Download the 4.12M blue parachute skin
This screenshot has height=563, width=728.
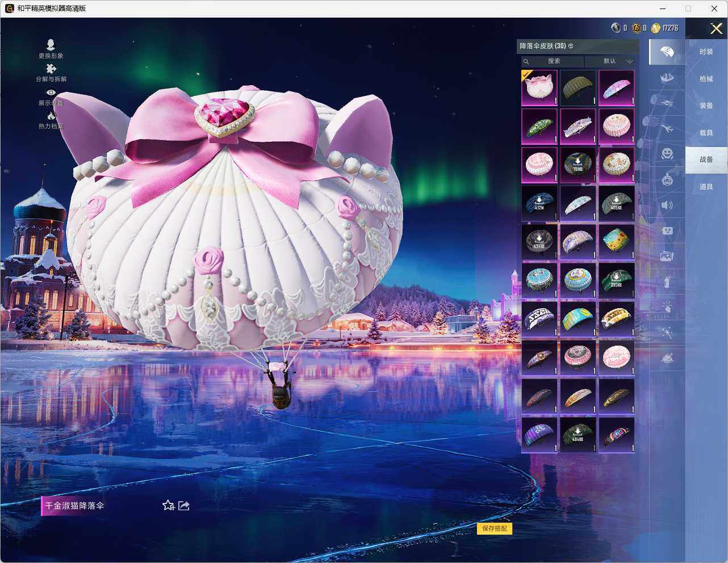coord(539,203)
